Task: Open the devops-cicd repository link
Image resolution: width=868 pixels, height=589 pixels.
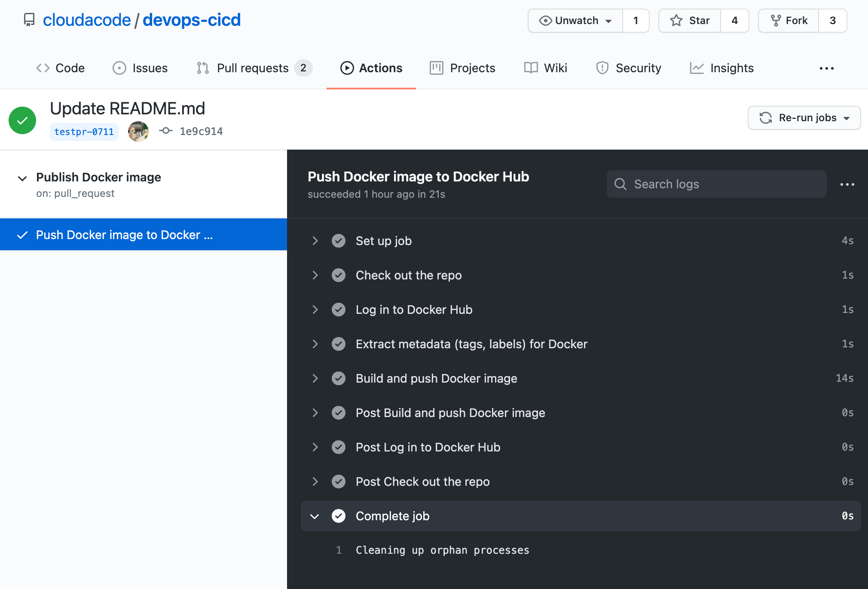Action: [x=192, y=20]
